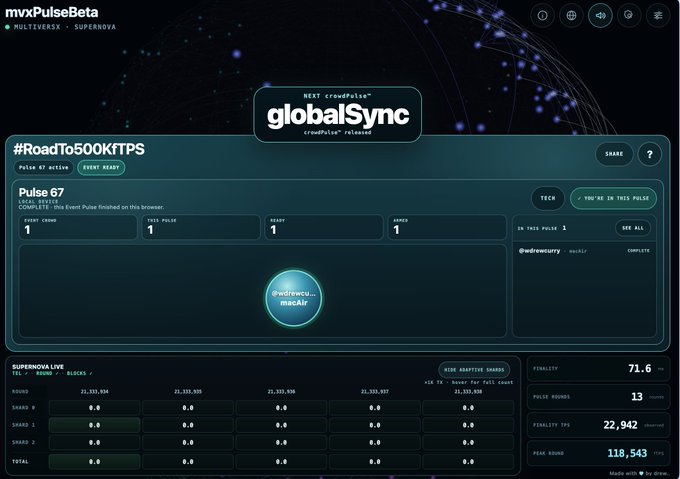Click the THIS PULSE stat box
Screen dimensions: 680x479
pos(201,227)
